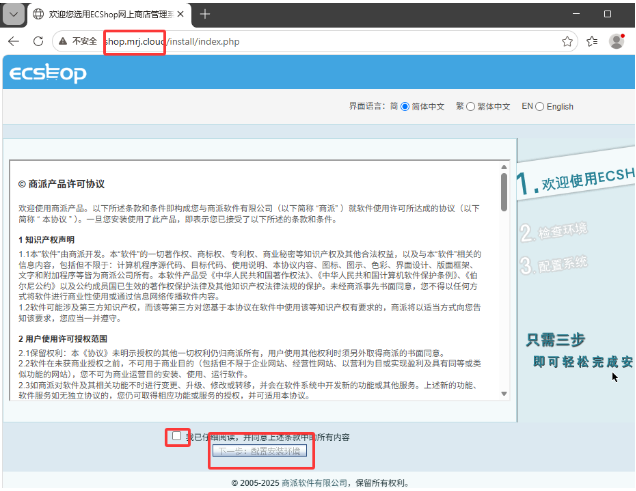Click the ECShop logo
This screenshot has height=491, width=636.
pos(48,73)
